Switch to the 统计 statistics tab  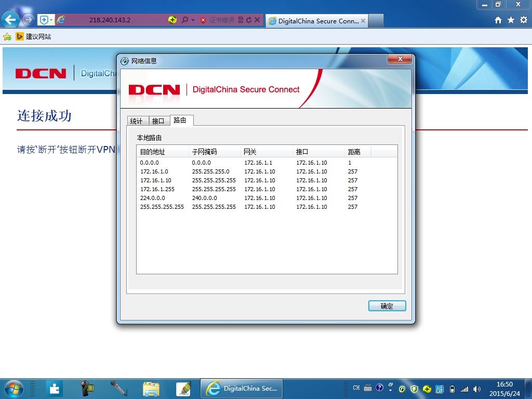click(136, 121)
